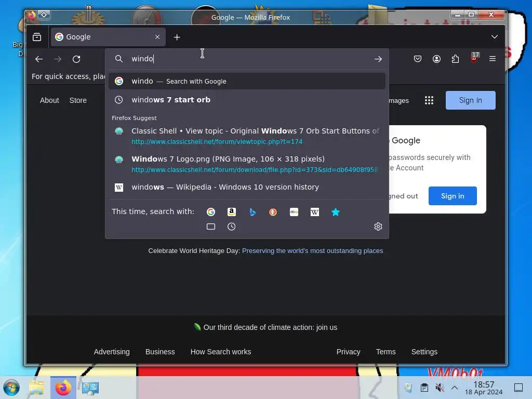Screen dimensions: 532x399
Task: Select Wikipedia Windows 10 version history suggestion
Action: coord(247,187)
